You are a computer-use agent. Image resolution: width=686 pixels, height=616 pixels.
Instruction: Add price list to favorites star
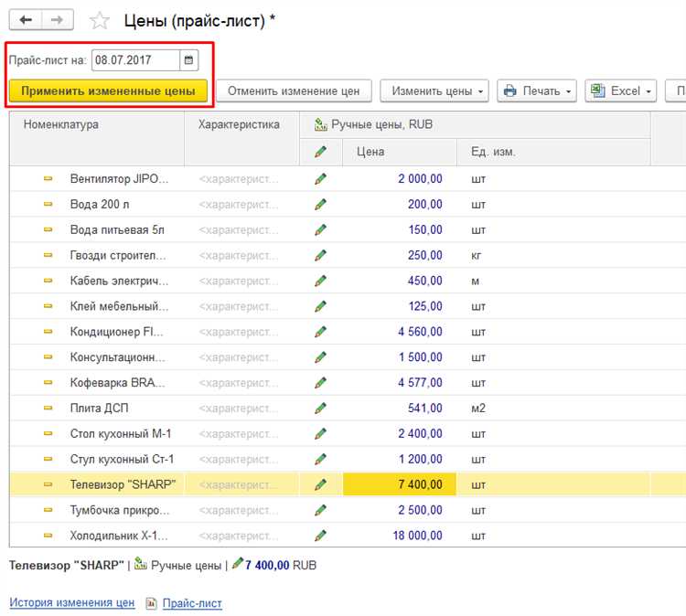(100, 21)
